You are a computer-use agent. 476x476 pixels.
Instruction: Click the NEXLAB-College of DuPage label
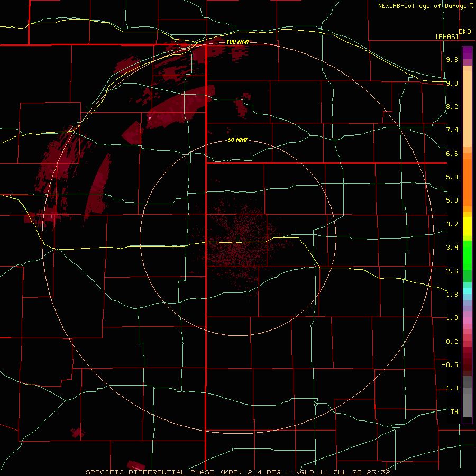[422, 6]
